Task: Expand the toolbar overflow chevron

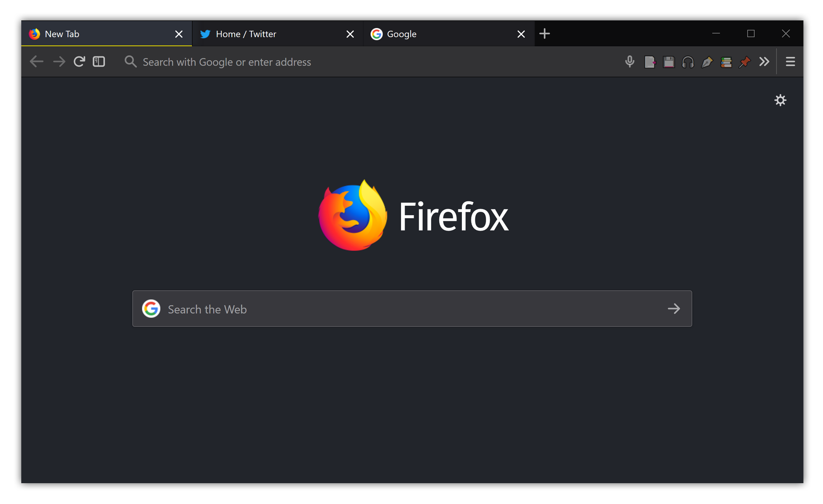Action: click(x=764, y=62)
